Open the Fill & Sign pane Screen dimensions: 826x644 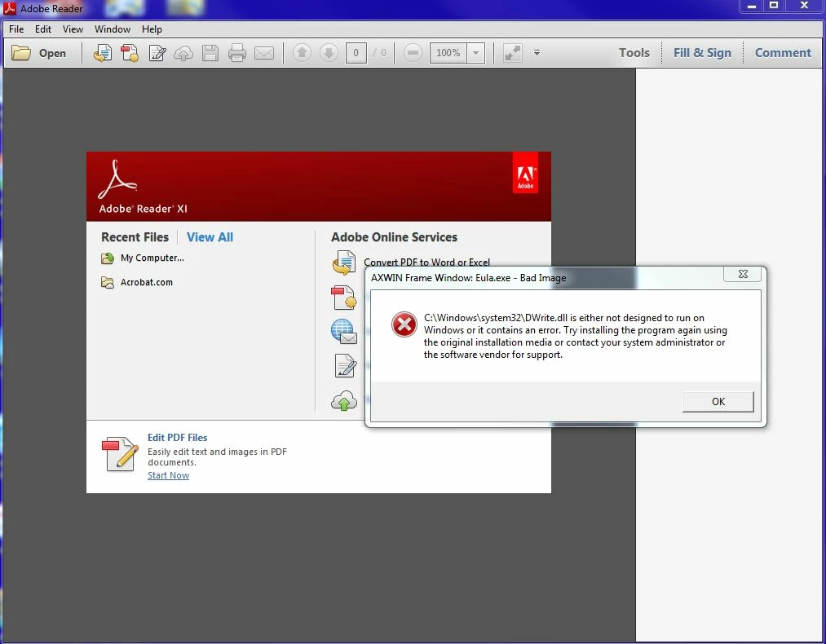point(702,53)
